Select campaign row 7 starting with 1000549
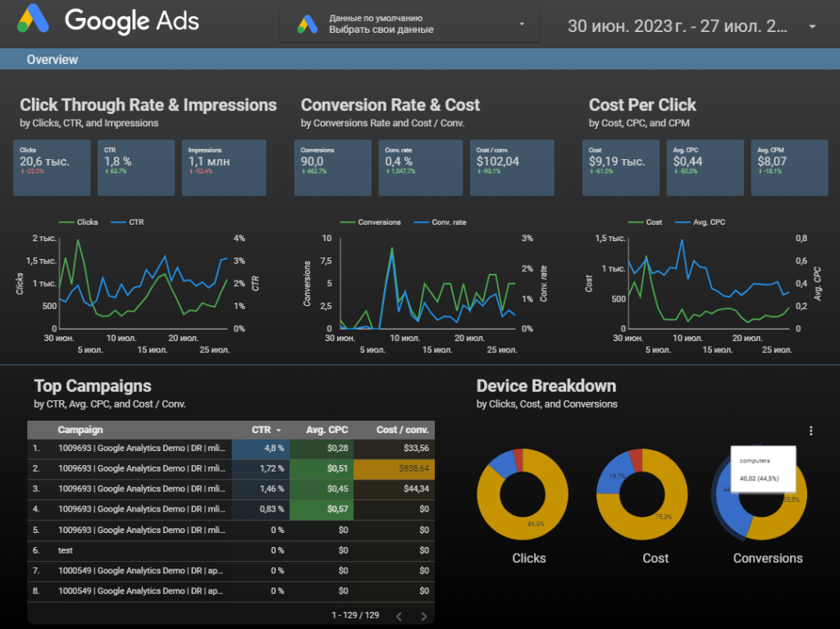Viewport: 840px width, 629px height. pyautogui.click(x=141, y=571)
